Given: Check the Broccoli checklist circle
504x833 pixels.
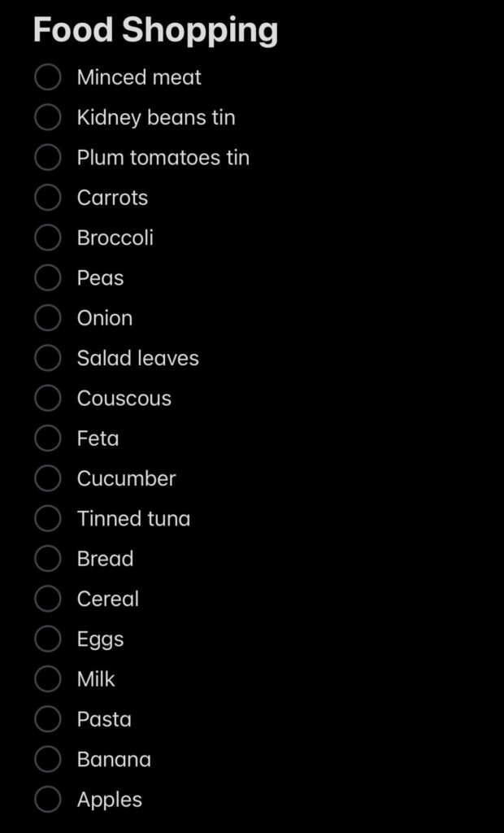Looking at the screenshot, I should tap(48, 238).
